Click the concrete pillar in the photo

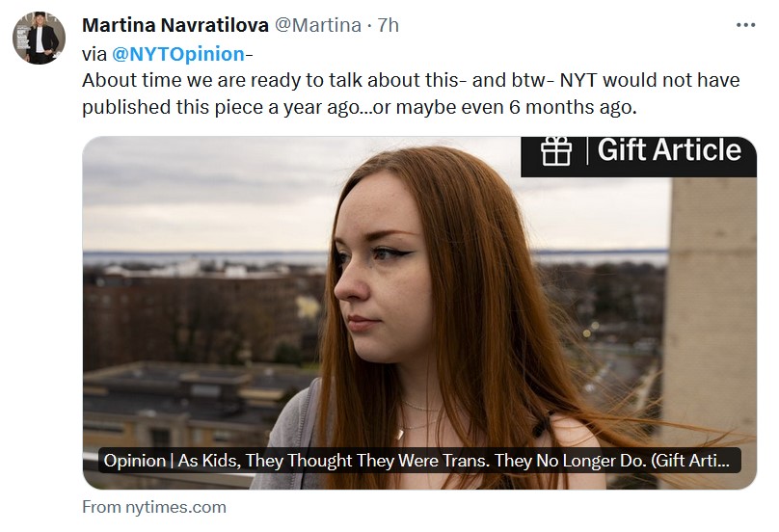712,308
